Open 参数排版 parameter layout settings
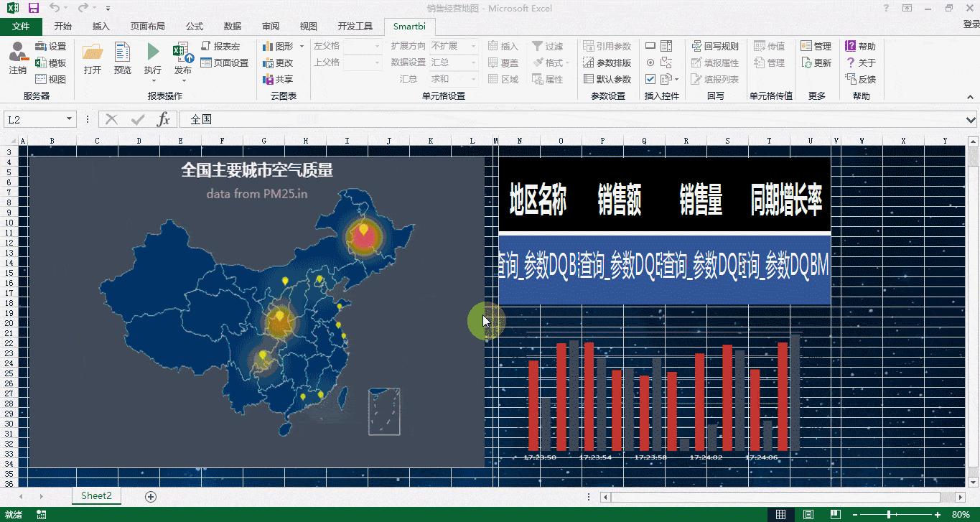The image size is (980, 522). coord(610,62)
